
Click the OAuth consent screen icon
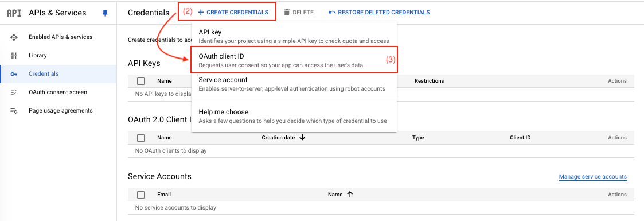click(14, 92)
